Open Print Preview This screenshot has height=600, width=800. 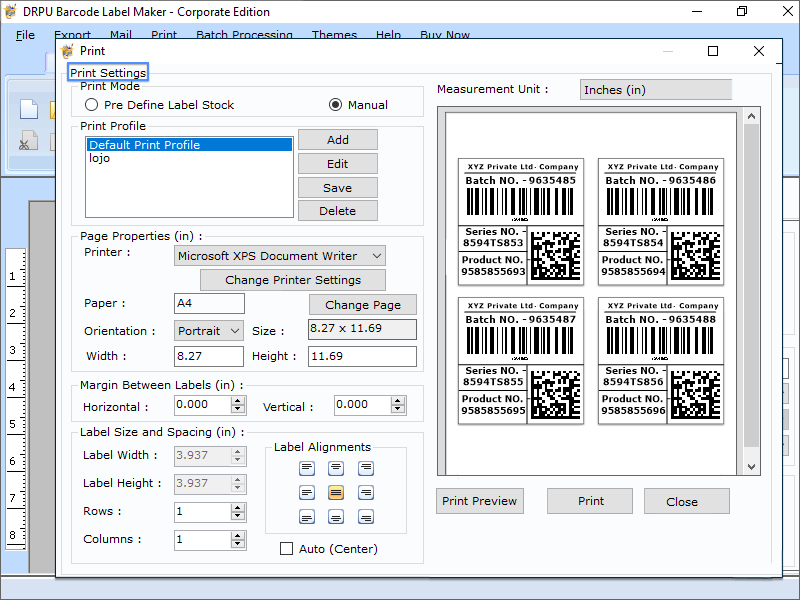pos(480,501)
